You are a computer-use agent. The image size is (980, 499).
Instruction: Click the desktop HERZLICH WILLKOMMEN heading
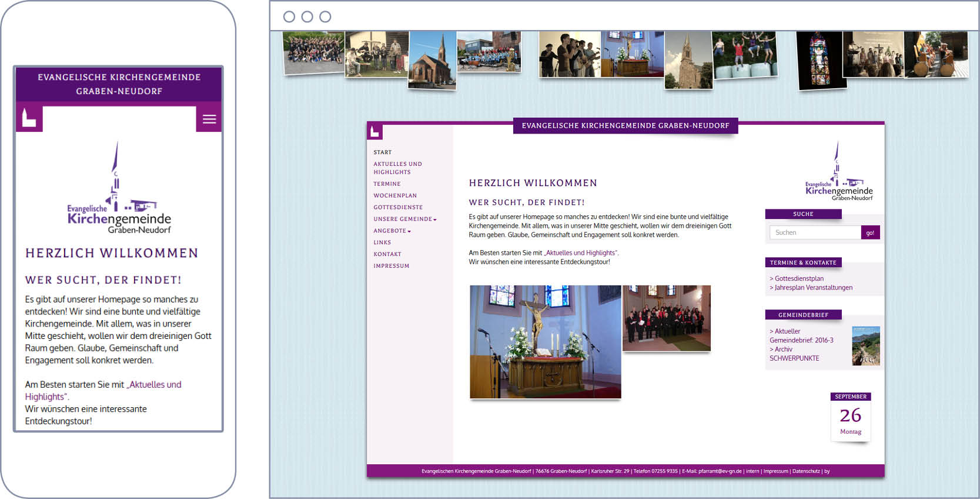(x=533, y=183)
